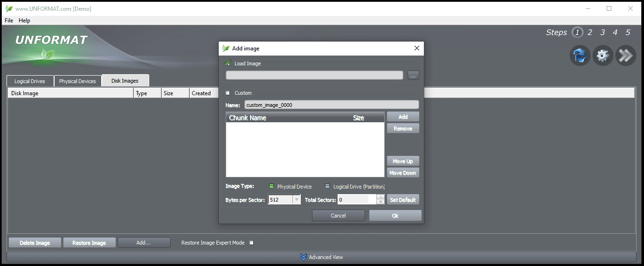Screen dimensions: 644x266
Task: Click the Type column header
Action: point(147,93)
